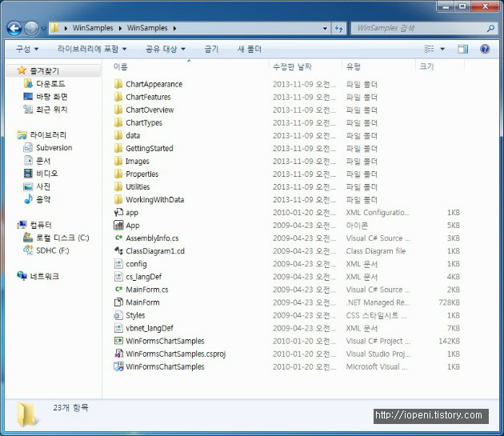Open the 공유 대상 menu
This screenshot has height=436, width=504.
click(166, 49)
